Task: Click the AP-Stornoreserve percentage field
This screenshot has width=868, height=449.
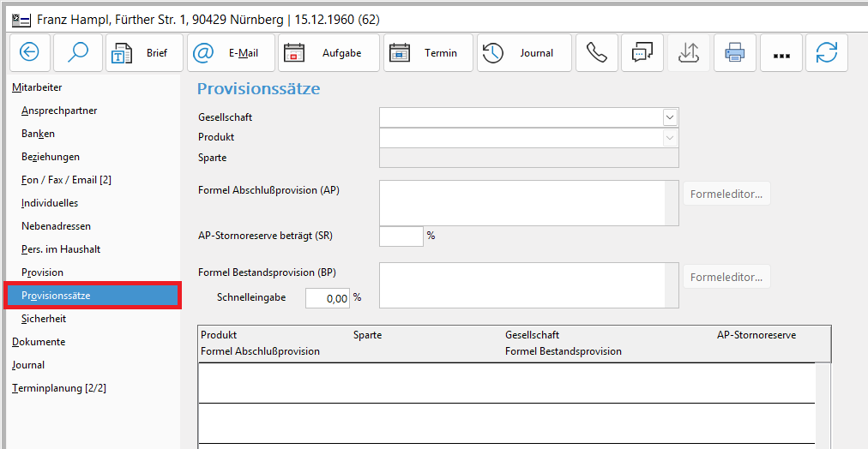Action: tap(401, 236)
